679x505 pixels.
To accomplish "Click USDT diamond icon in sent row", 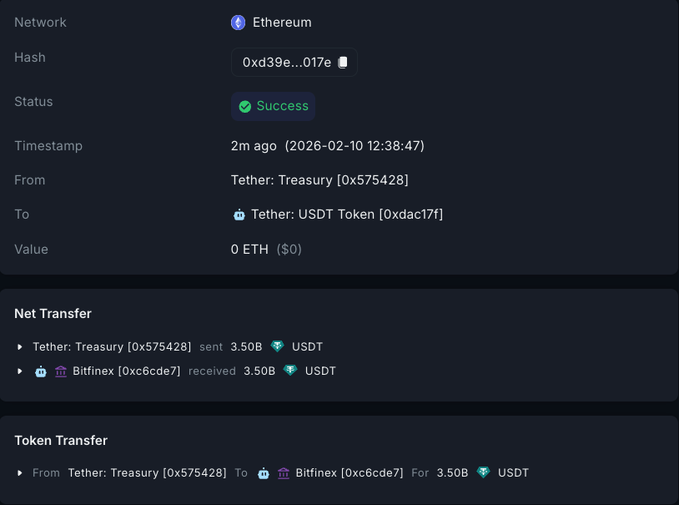I will click(x=277, y=347).
